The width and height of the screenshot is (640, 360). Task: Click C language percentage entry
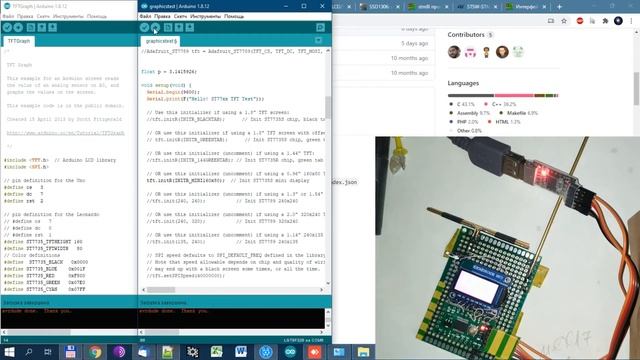point(462,104)
